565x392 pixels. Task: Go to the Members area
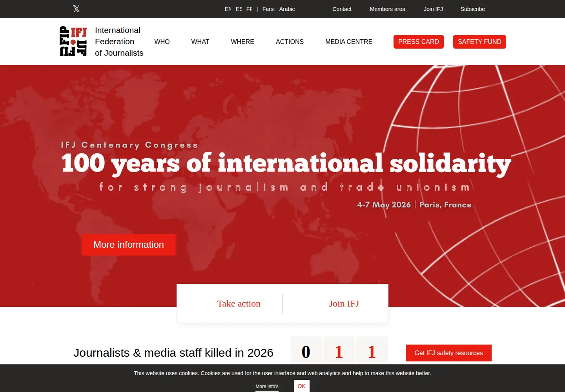388,9
